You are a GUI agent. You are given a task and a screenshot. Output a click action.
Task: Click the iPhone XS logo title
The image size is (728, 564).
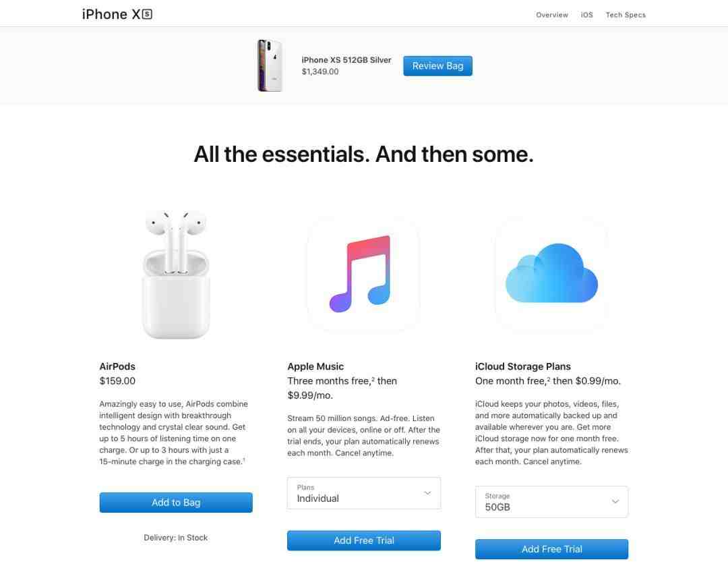point(117,14)
